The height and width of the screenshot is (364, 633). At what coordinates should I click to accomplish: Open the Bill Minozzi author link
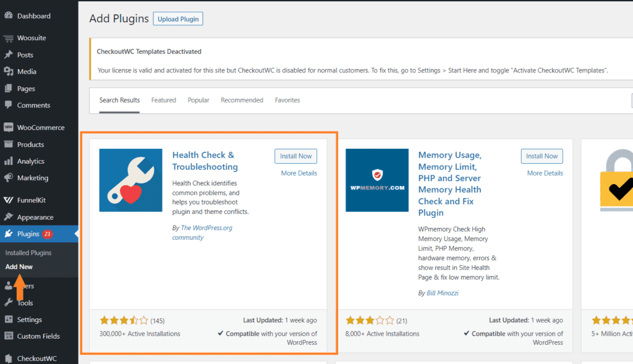pyautogui.click(x=443, y=293)
